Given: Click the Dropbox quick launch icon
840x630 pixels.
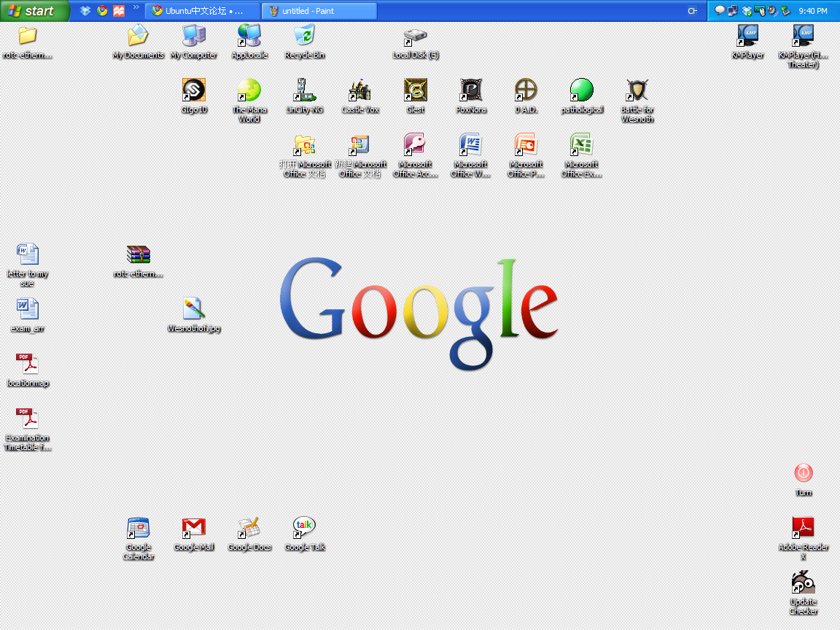Looking at the screenshot, I should click(x=85, y=11).
